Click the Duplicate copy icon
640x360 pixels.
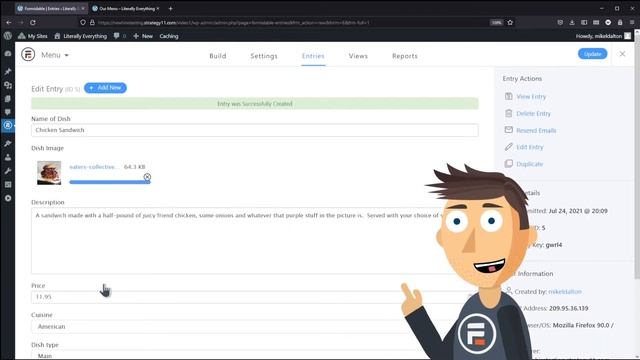[x=508, y=164]
